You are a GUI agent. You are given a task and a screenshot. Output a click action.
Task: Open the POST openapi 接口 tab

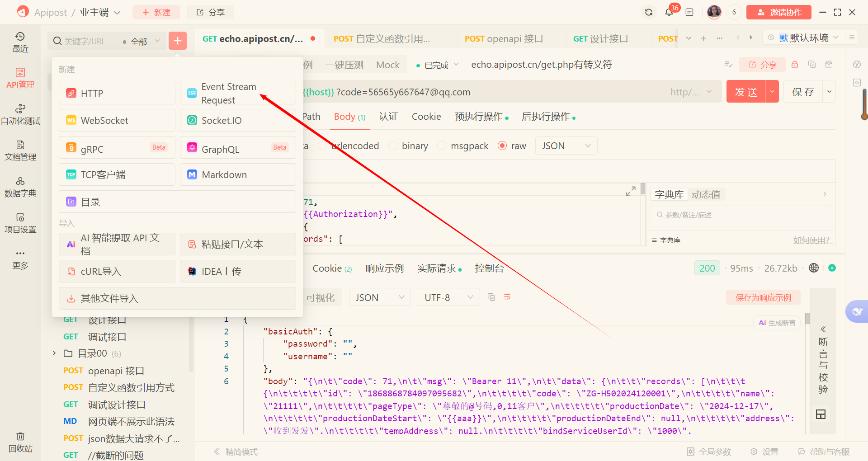[x=504, y=38]
